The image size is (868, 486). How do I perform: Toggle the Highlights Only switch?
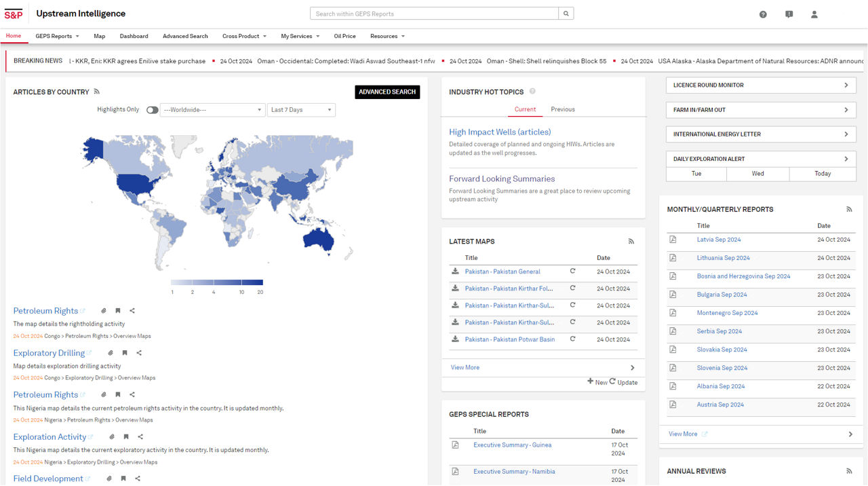(x=152, y=110)
